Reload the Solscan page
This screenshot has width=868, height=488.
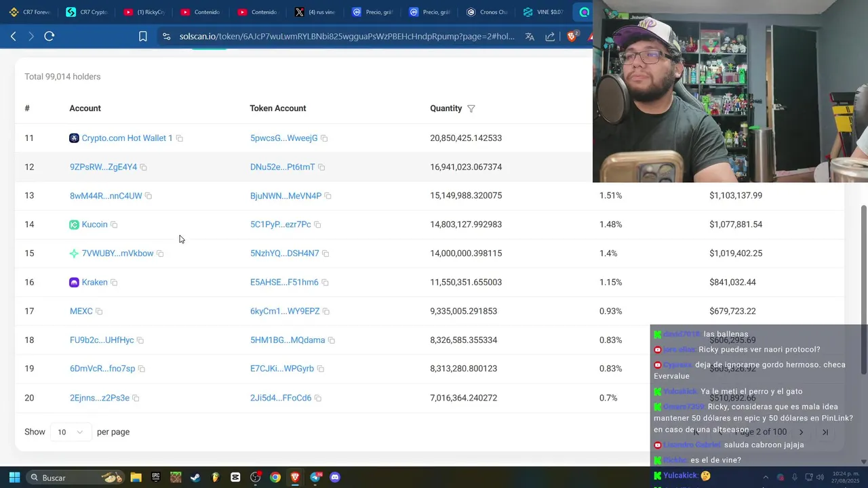point(49,36)
